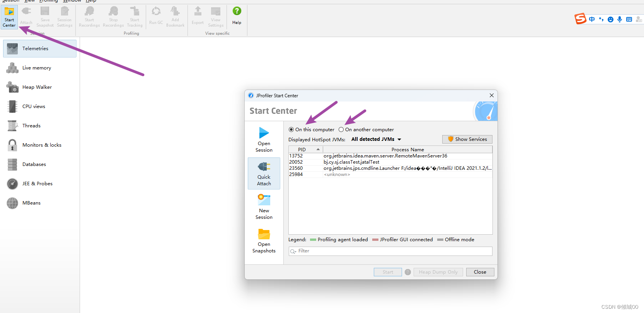
Task: Select Live memory in the sidebar
Action: pos(40,68)
